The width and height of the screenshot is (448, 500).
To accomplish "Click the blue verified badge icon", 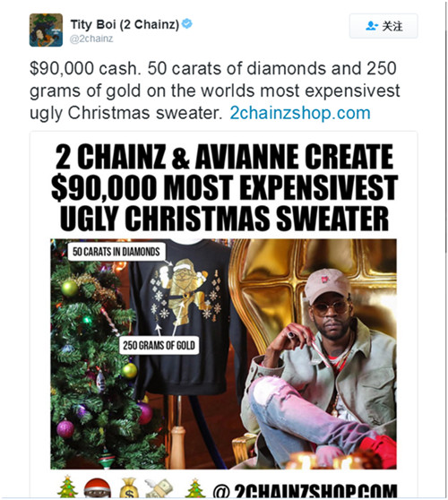I will (x=187, y=24).
